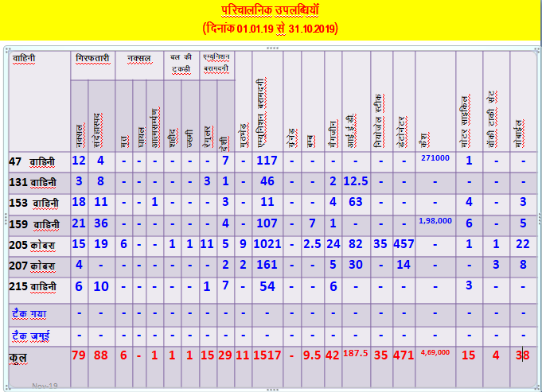Select the IED value 12.5
Viewport: 542px width, 392px height.
tap(356, 181)
